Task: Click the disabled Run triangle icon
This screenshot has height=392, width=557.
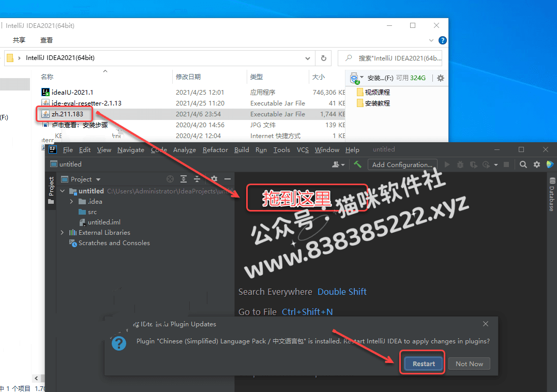Action: (x=447, y=164)
